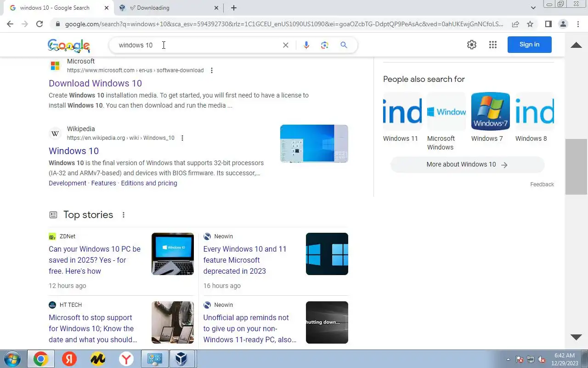Open the Features sublink
588x368 pixels.
(103, 183)
